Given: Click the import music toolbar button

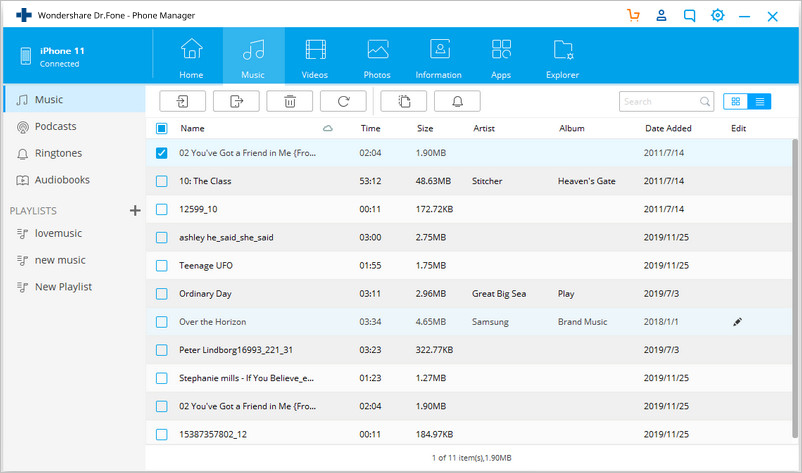Looking at the screenshot, I should (x=183, y=101).
